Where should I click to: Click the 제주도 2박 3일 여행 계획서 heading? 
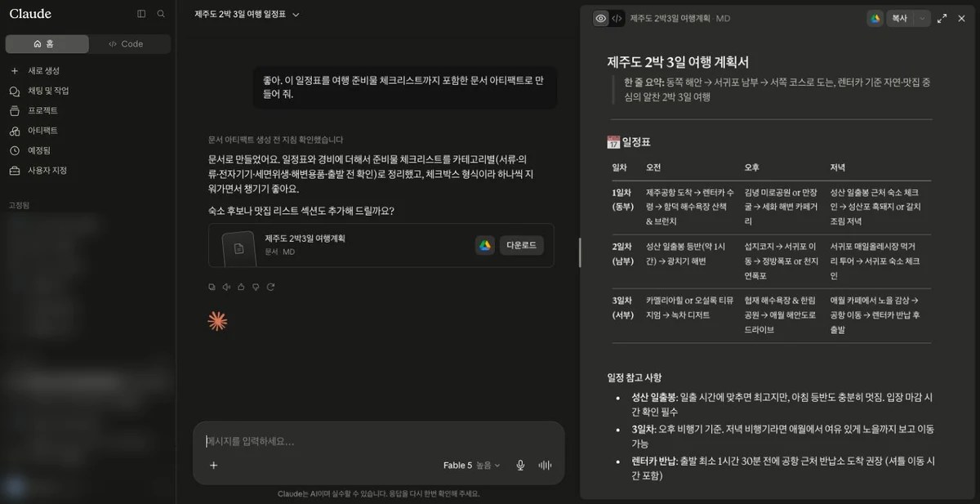point(678,61)
